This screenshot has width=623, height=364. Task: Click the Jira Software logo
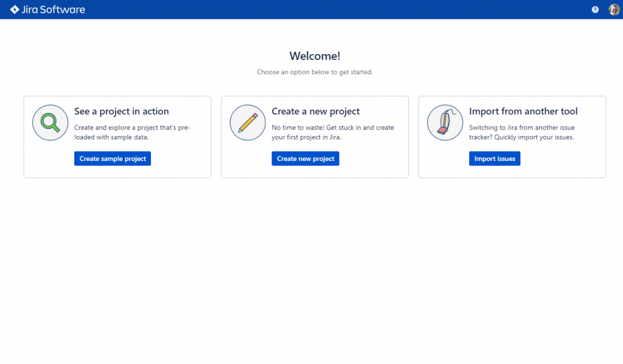[x=47, y=10]
